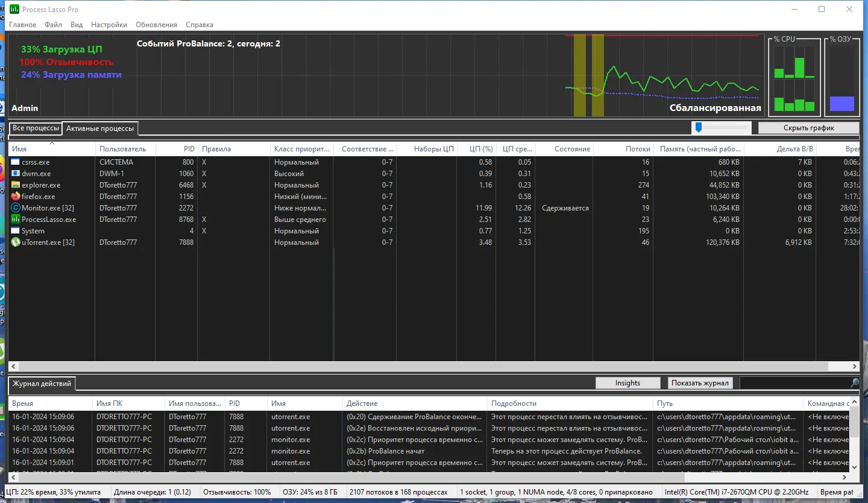868x503 pixels.
Task: Sort processes by the Состояние column
Action: pyautogui.click(x=564, y=149)
